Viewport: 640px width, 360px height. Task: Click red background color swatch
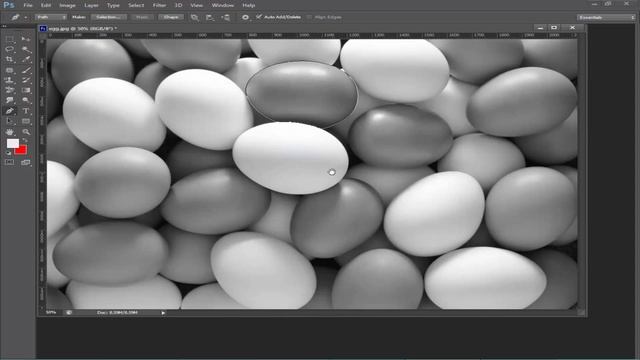point(21,151)
